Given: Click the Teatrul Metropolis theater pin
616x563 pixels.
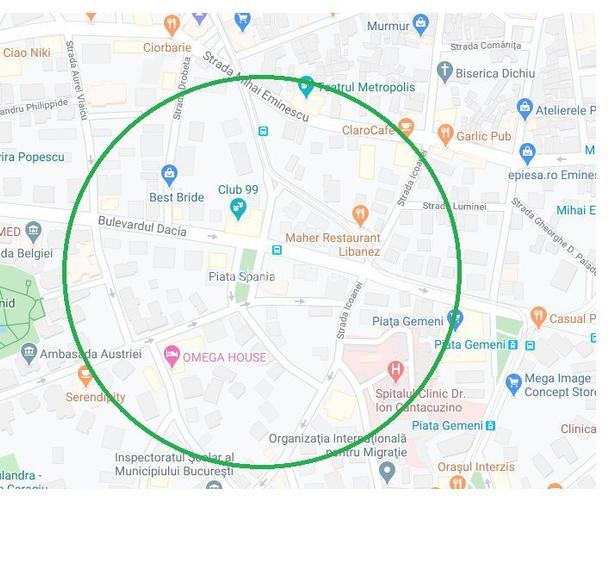Looking at the screenshot, I should (306, 86).
